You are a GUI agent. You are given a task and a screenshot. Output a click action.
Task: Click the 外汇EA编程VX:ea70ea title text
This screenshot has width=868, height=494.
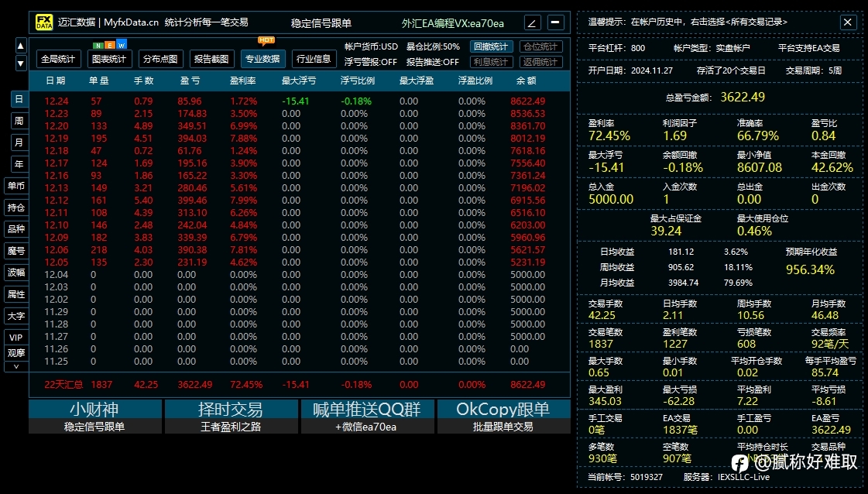click(453, 23)
